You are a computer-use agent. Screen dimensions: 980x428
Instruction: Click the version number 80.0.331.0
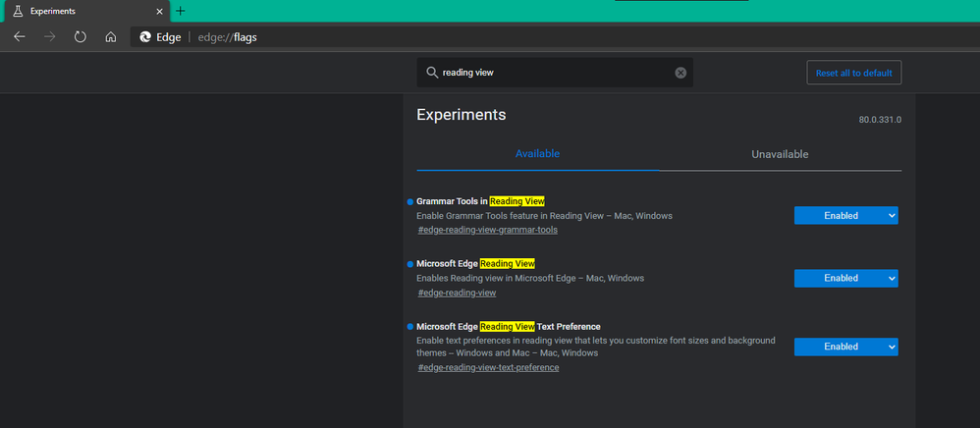pyautogui.click(x=880, y=120)
